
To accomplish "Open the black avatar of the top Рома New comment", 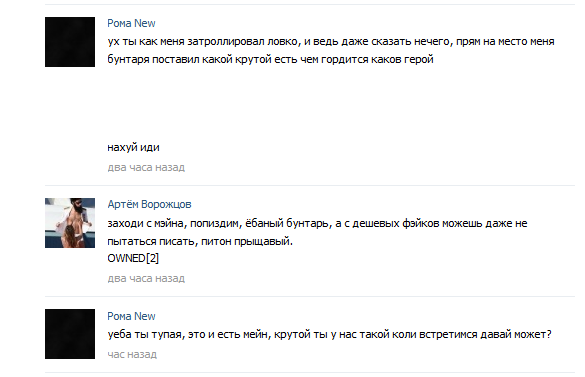I will coord(70,42).
